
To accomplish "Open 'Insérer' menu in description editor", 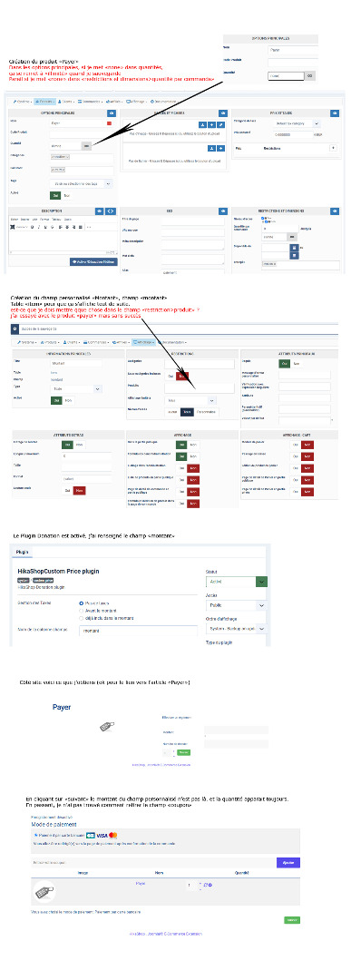I will tap(25, 220).
